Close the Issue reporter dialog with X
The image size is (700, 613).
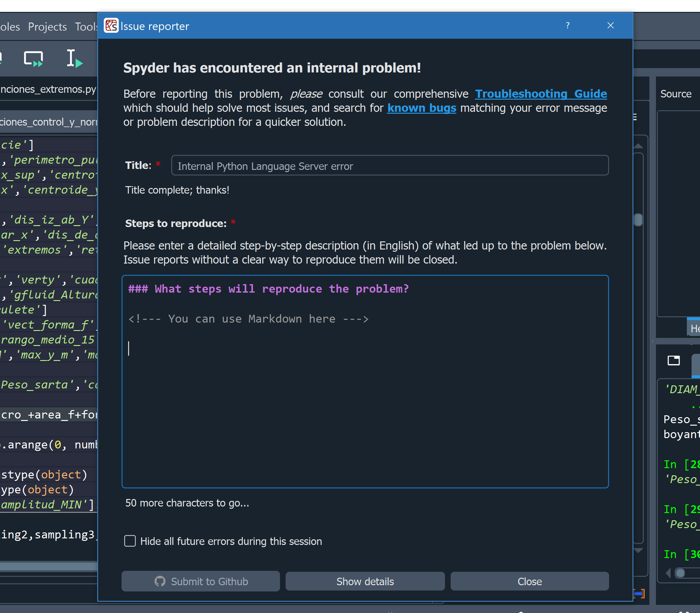(610, 26)
